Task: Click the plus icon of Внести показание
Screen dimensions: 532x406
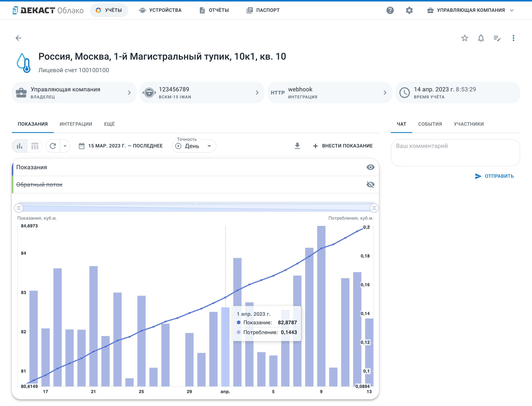Action: 315,146
